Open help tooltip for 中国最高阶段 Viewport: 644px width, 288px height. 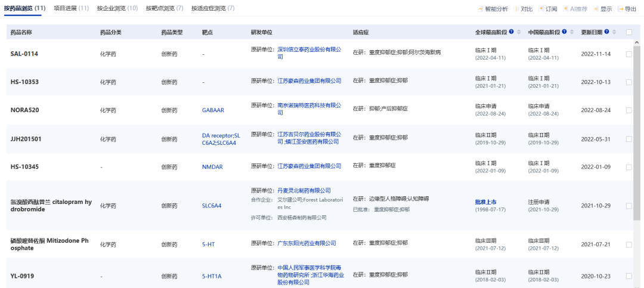point(565,32)
